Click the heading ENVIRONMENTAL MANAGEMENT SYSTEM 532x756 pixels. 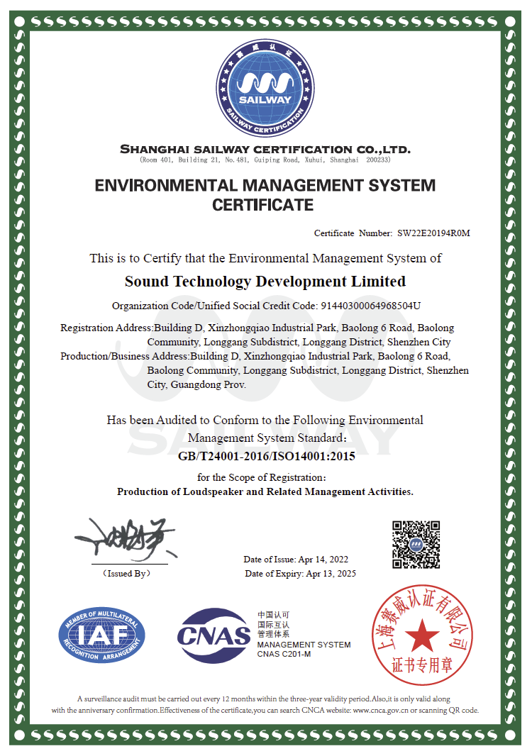pyautogui.click(x=265, y=186)
